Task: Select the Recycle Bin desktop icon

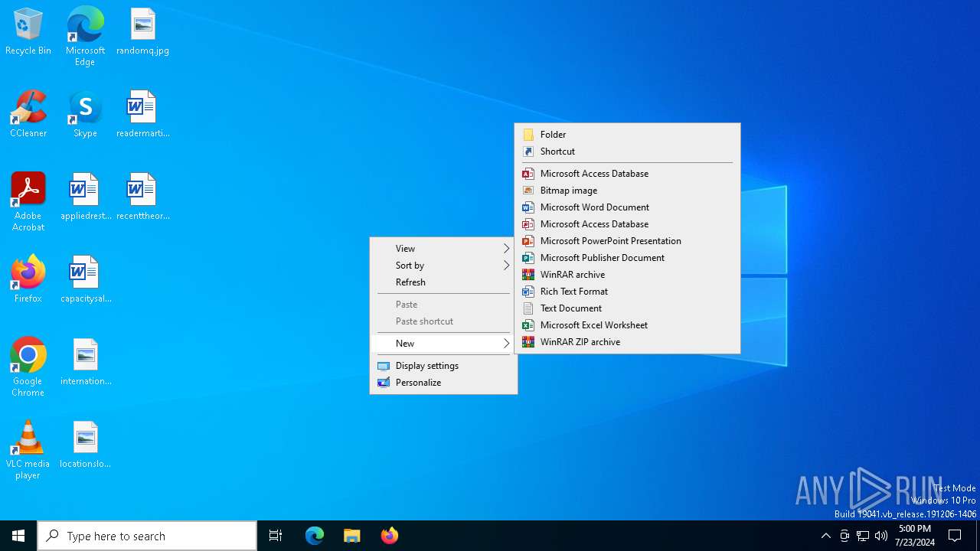Action: coord(28,32)
